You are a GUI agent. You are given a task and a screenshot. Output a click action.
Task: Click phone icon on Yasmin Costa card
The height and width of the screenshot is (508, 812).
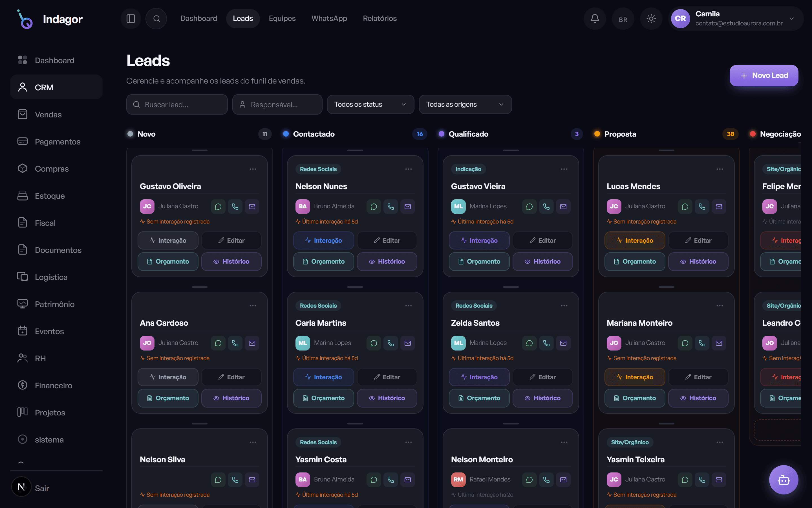[x=390, y=480]
